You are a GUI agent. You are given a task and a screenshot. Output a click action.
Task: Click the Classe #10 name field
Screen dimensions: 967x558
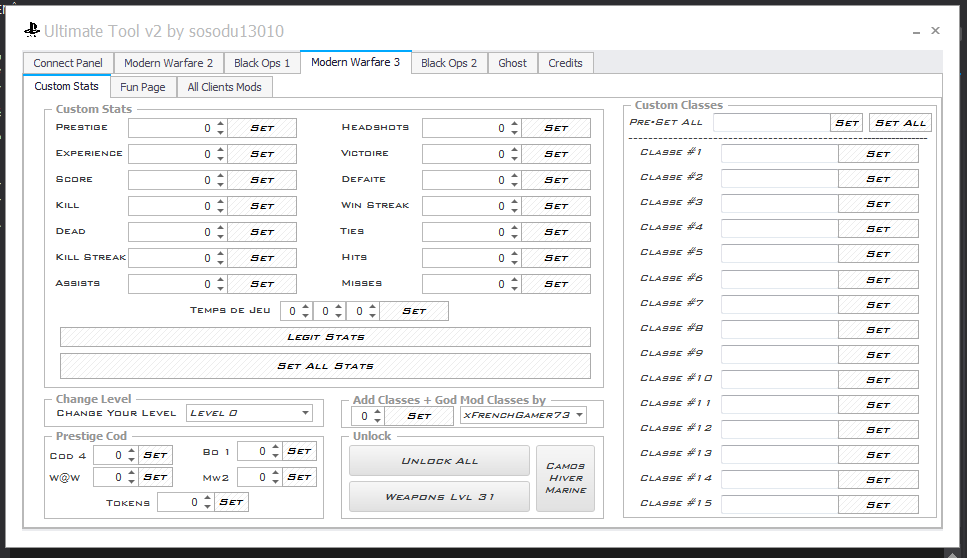click(780, 379)
